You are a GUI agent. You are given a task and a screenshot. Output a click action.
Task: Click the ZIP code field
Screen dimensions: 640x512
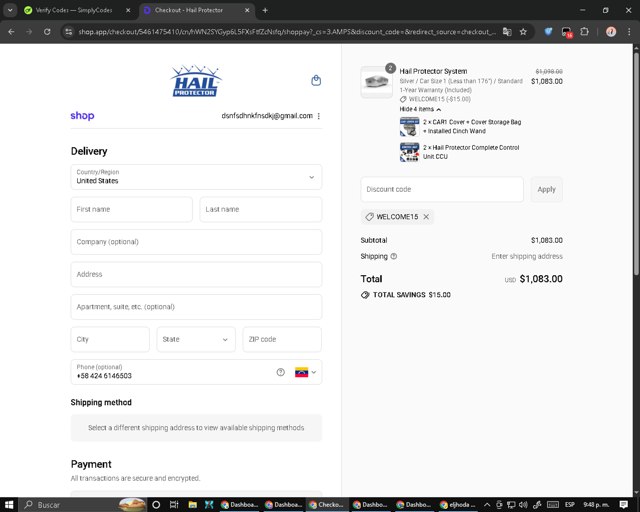(x=282, y=339)
